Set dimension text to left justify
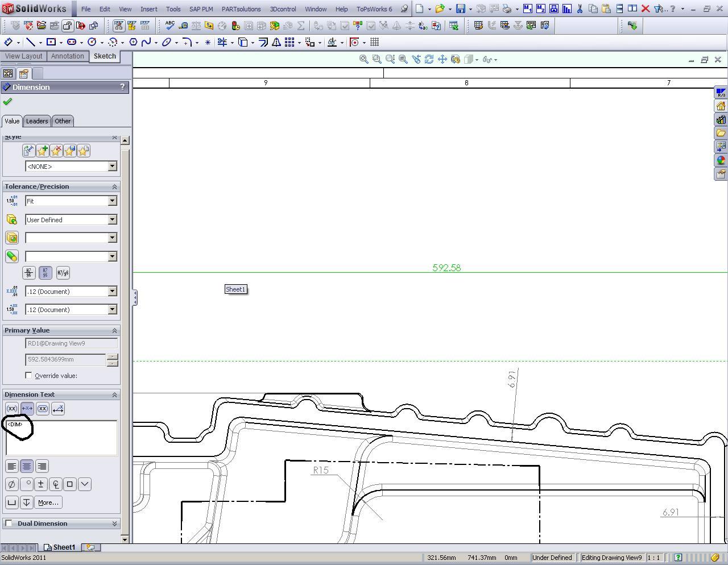This screenshot has height=565, width=728. [11, 466]
